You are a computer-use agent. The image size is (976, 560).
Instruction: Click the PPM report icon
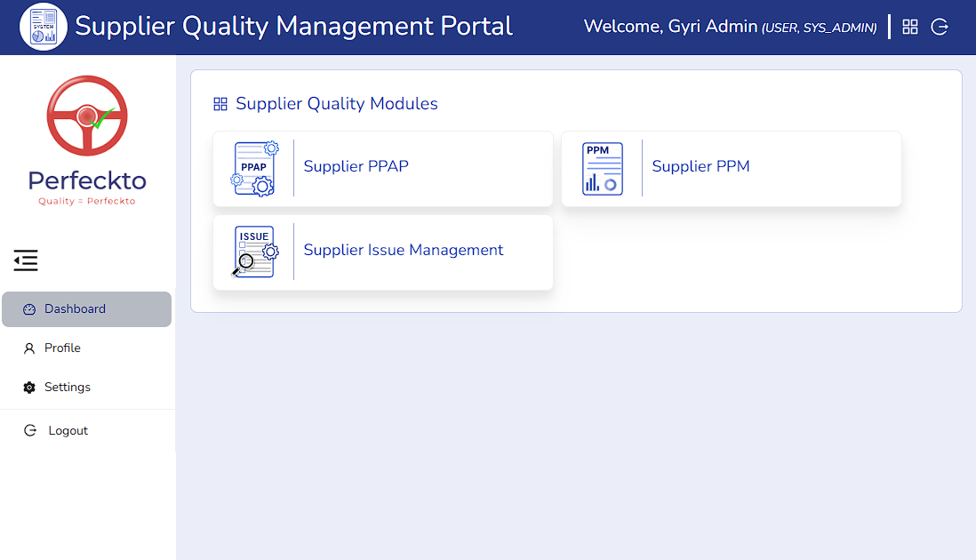pyautogui.click(x=603, y=169)
